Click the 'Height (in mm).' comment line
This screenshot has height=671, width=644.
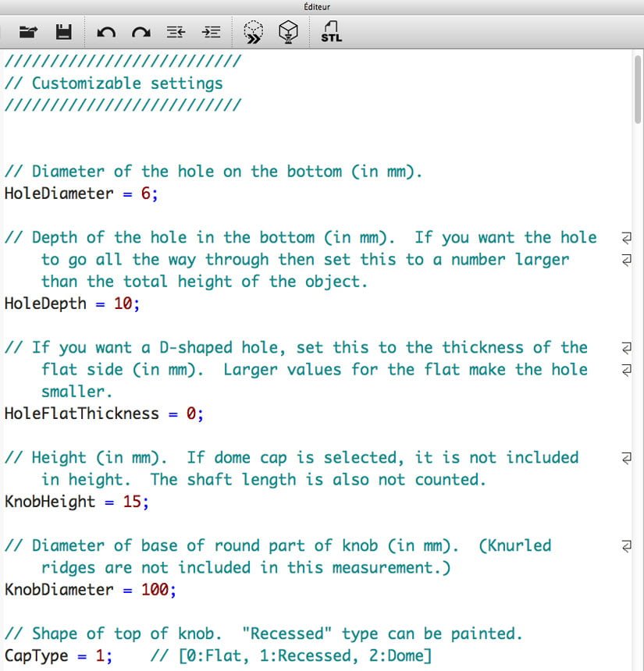291,458
